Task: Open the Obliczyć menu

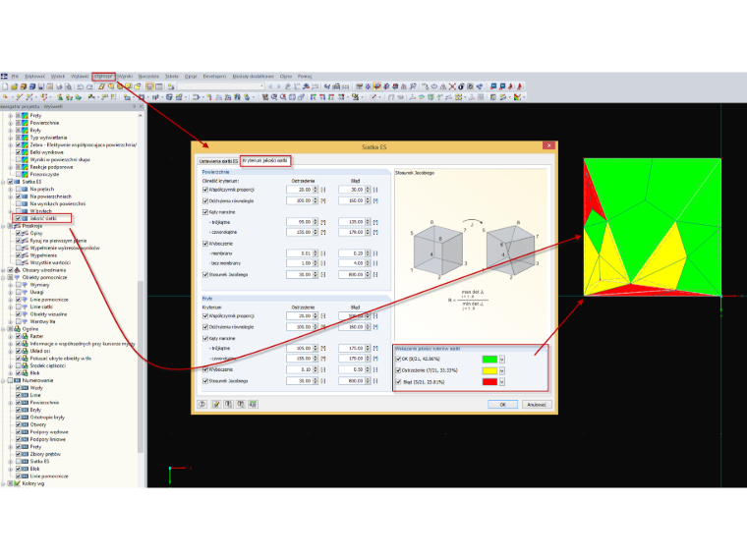Action: (x=103, y=77)
